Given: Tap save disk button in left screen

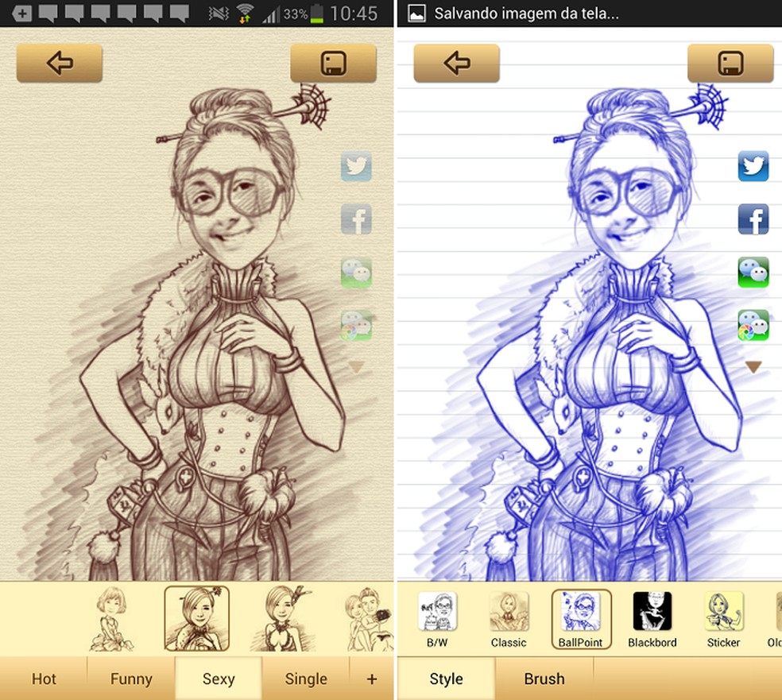Looking at the screenshot, I should 333,63.
